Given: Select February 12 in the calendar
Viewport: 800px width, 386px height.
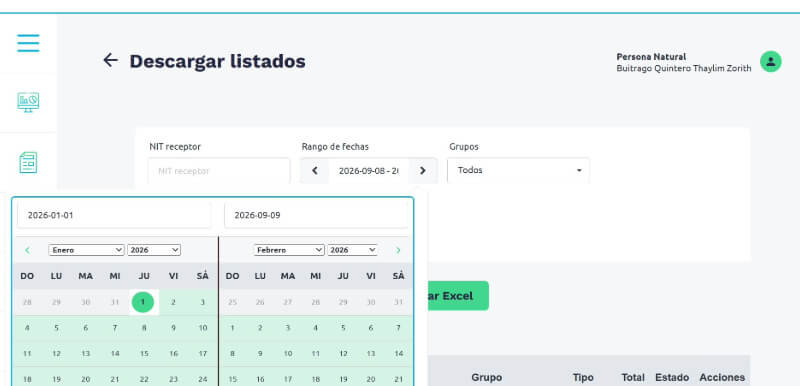Looking at the screenshot, I should coord(343,353).
